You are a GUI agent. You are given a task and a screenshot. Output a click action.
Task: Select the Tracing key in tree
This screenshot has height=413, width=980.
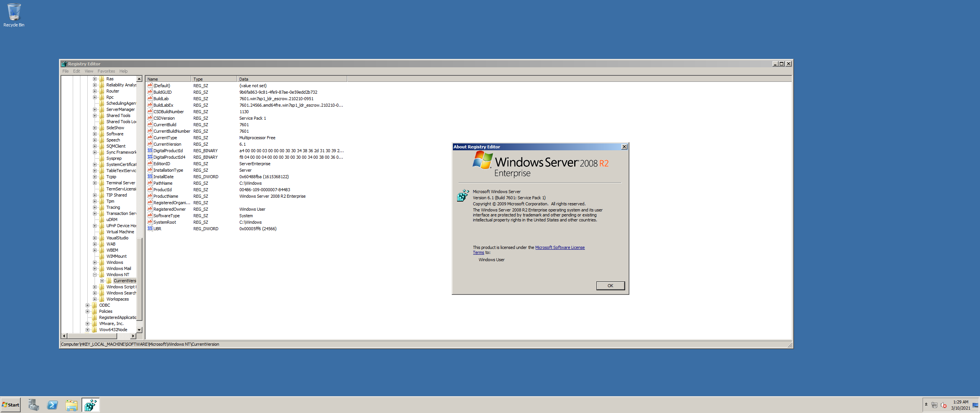113,207
